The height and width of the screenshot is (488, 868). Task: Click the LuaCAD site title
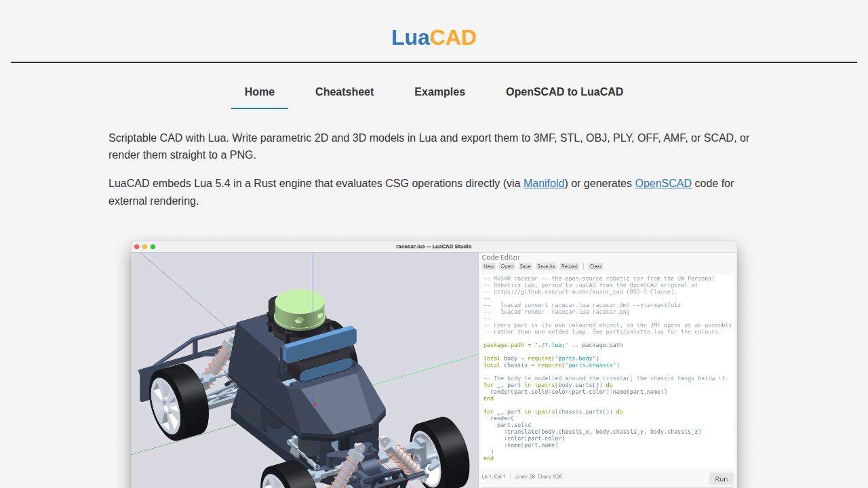coord(434,37)
